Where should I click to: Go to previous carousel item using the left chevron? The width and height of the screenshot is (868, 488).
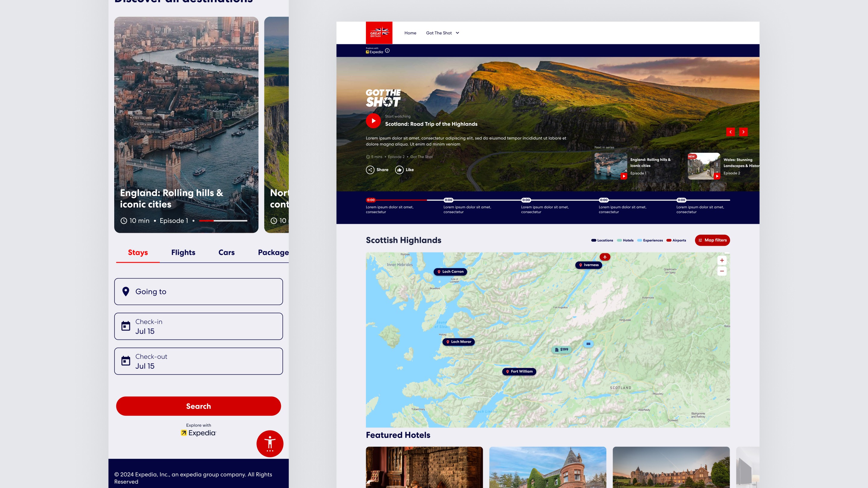pyautogui.click(x=730, y=132)
